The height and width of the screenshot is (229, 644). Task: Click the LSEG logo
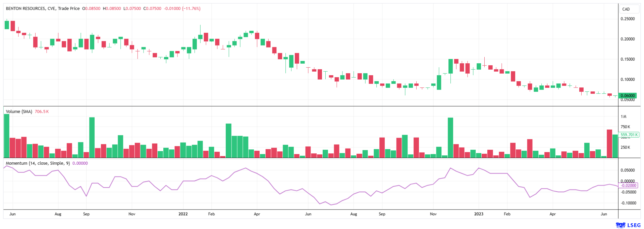pyautogui.click(x=628, y=225)
